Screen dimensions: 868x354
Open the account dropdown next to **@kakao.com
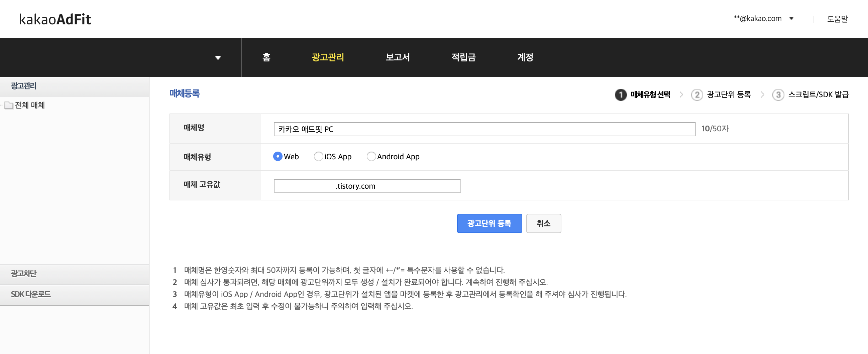point(791,19)
